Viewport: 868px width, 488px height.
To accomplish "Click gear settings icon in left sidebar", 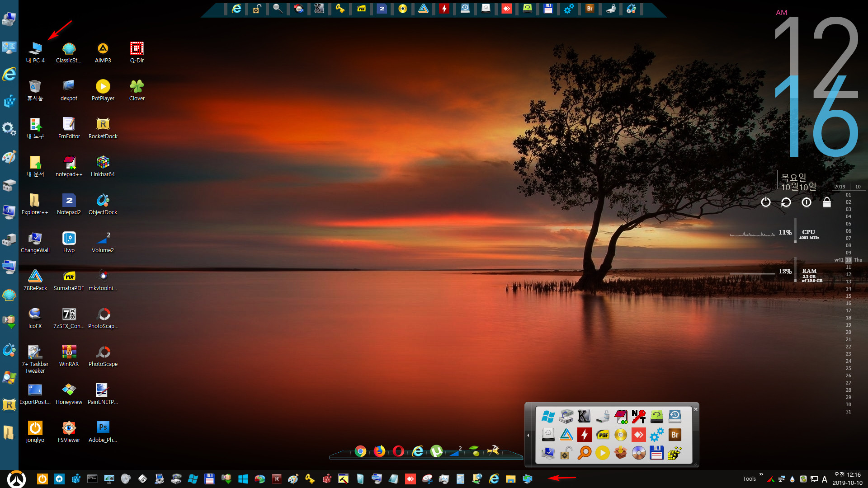I will pos(9,129).
